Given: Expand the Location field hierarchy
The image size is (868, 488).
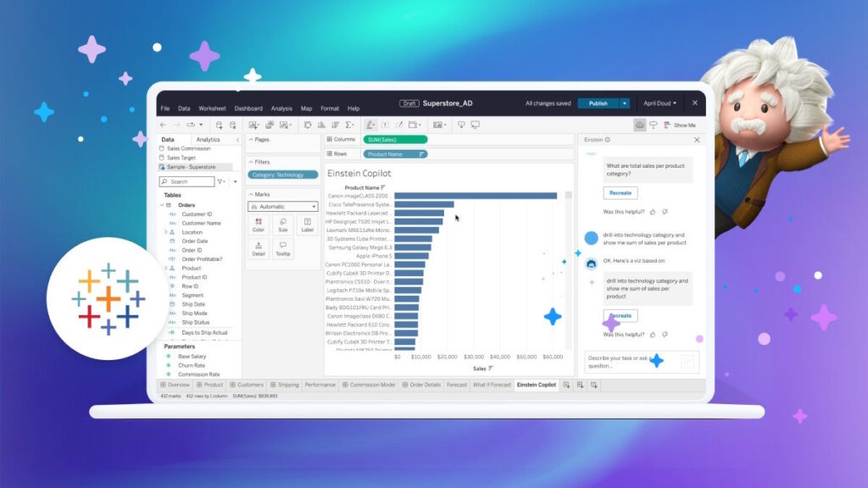Looking at the screenshot, I should click(x=165, y=232).
